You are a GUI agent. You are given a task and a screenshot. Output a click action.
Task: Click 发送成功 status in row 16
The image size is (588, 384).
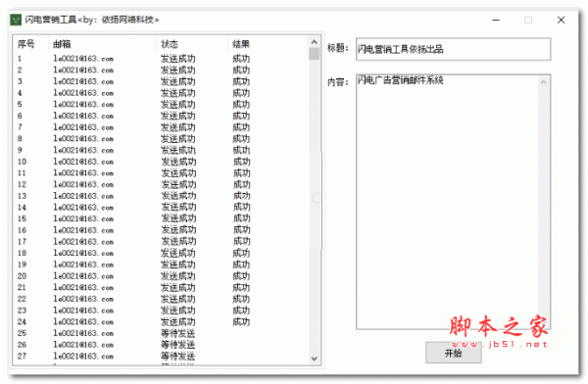pos(179,230)
